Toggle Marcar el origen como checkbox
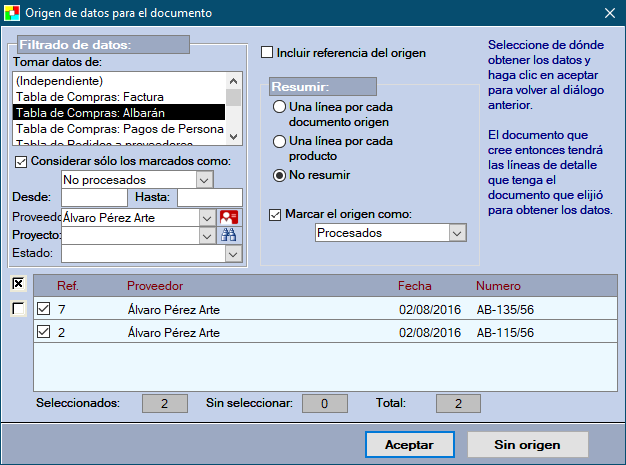Screen dimensions: 626x465 (277, 213)
